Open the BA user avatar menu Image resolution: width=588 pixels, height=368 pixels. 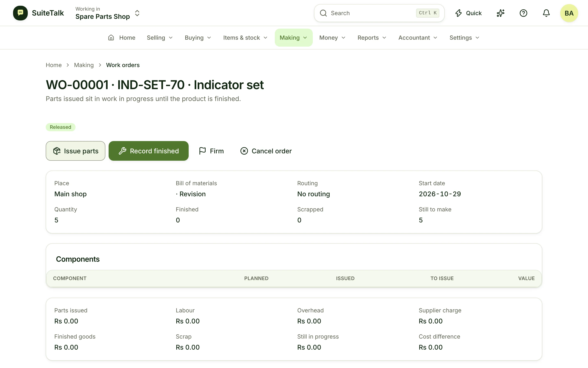tap(569, 13)
